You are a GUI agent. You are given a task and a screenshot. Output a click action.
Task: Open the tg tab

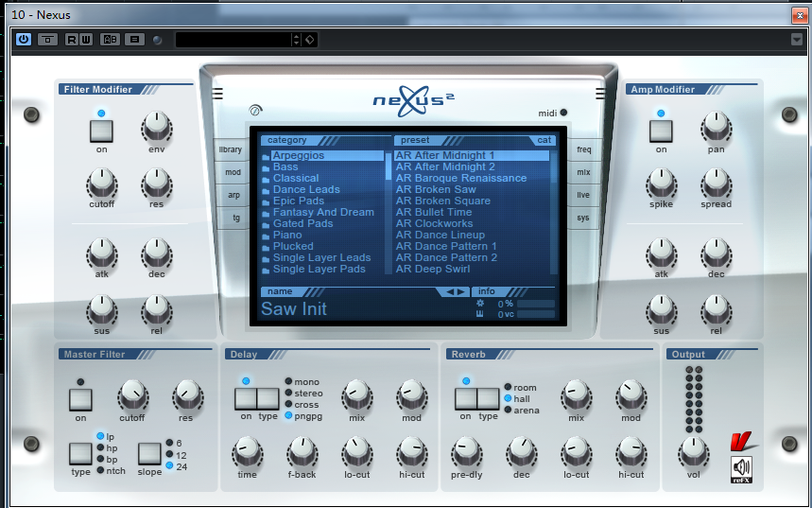point(235,218)
